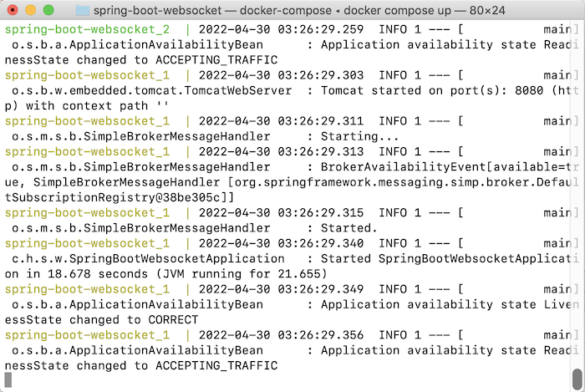Click the vertical scrollbar thumb
The width and height of the screenshot is (585, 392).
click(577, 379)
